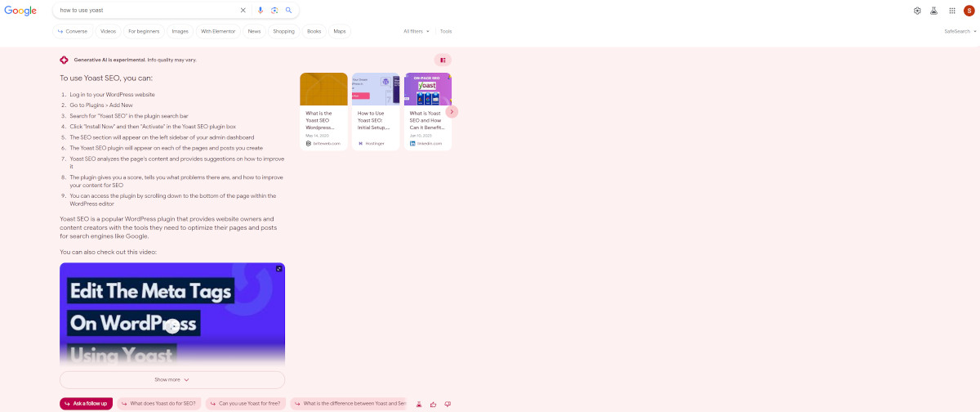Toggle the AI answer layout view
This screenshot has width=980, height=412.
point(443,60)
